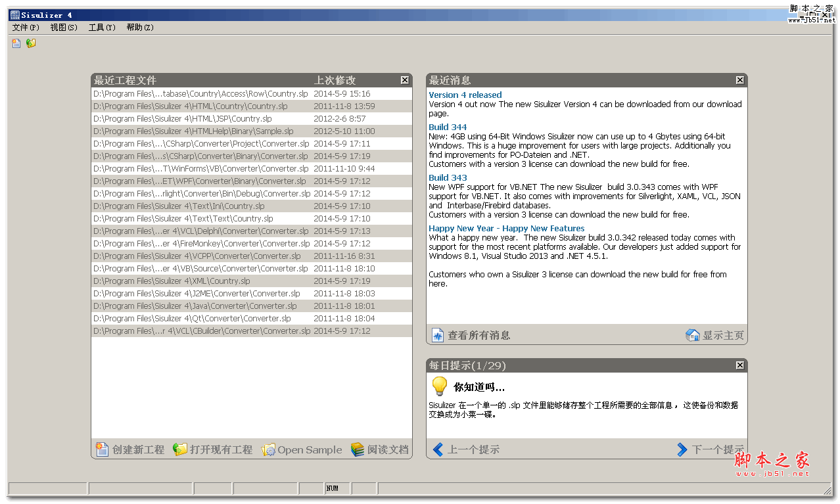Click the Sisulizer 4 title bar icon

[14, 14]
